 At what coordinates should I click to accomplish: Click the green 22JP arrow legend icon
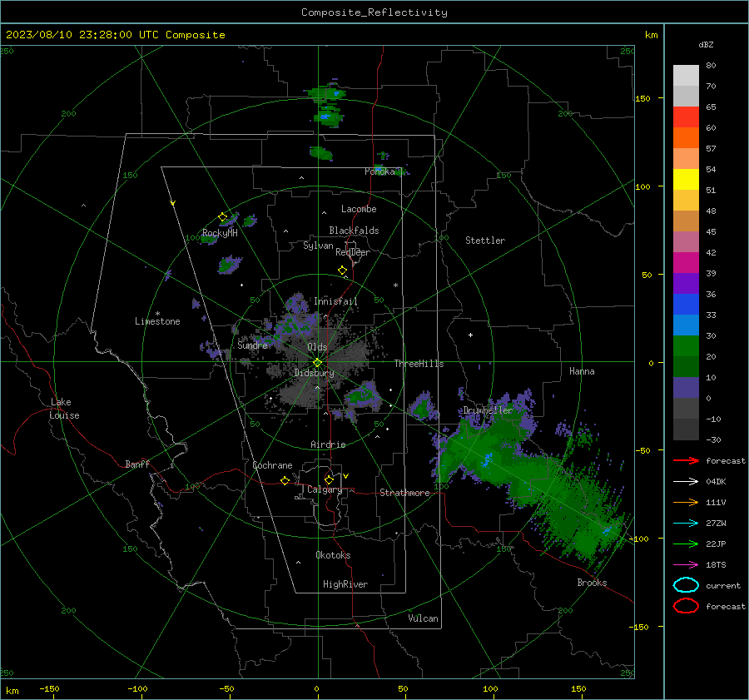pos(686,544)
